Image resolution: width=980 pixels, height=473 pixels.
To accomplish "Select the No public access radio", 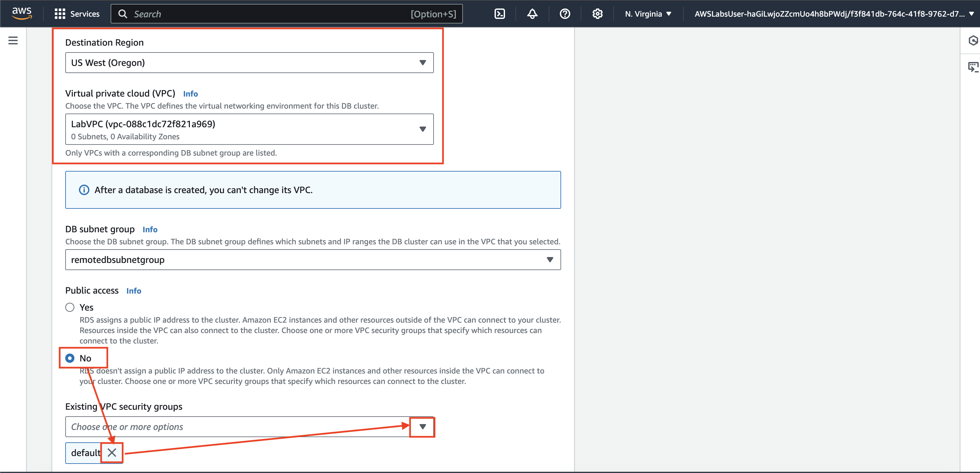I will pos(69,358).
